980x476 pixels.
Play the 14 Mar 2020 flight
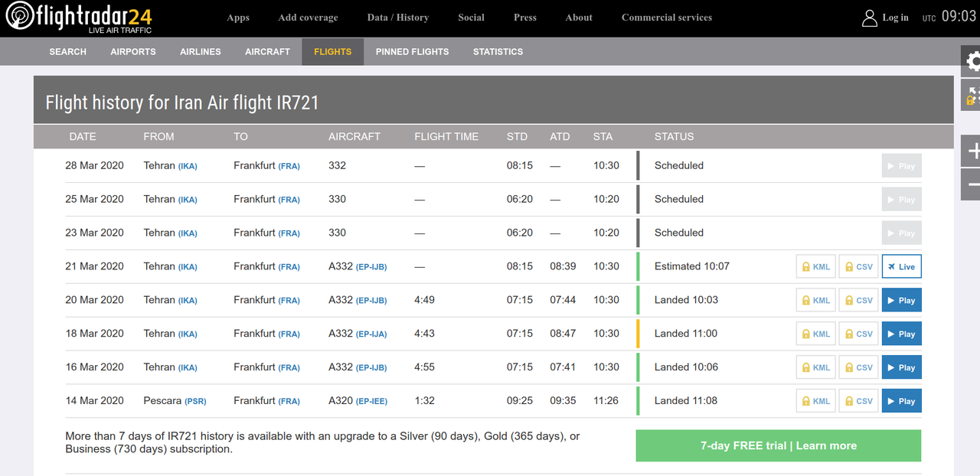(902, 401)
